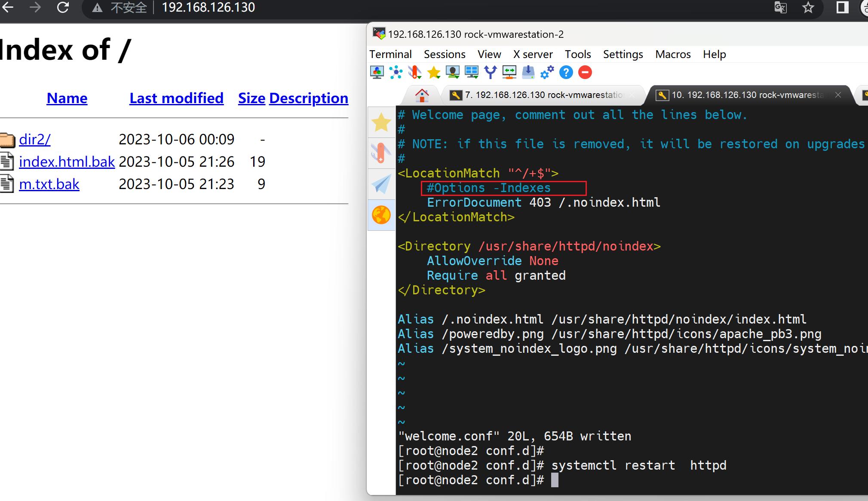Click the browser address bar URL

coord(208,7)
